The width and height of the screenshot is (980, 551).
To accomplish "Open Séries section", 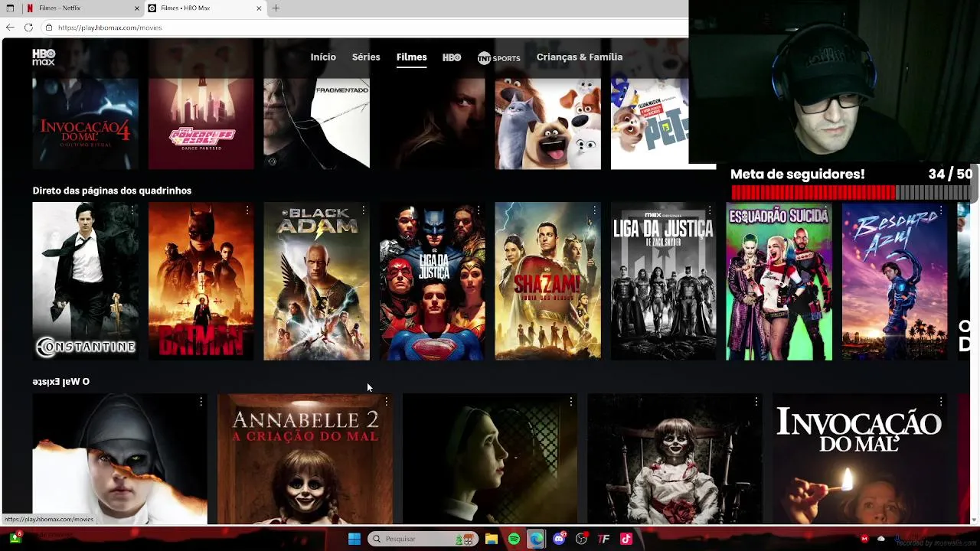I will (x=366, y=57).
